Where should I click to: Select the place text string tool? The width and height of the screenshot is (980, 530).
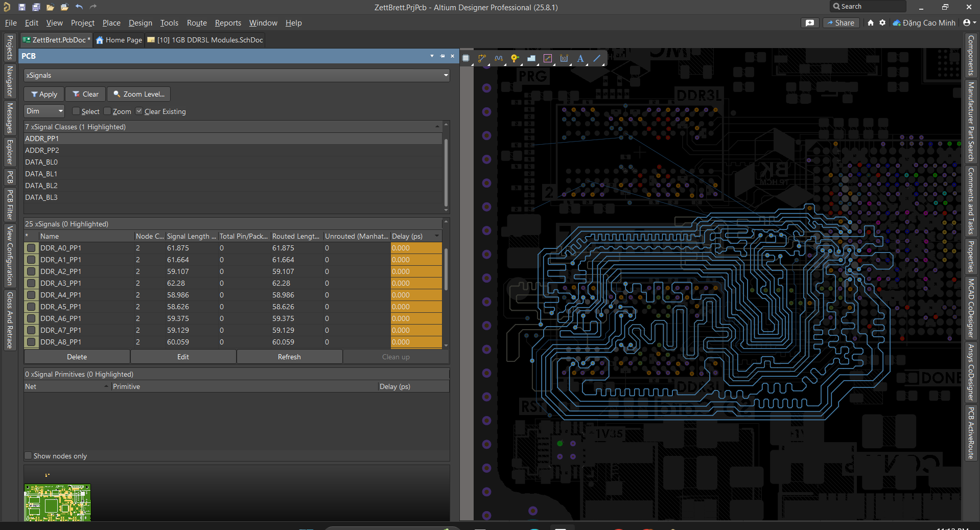pyautogui.click(x=580, y=58)
